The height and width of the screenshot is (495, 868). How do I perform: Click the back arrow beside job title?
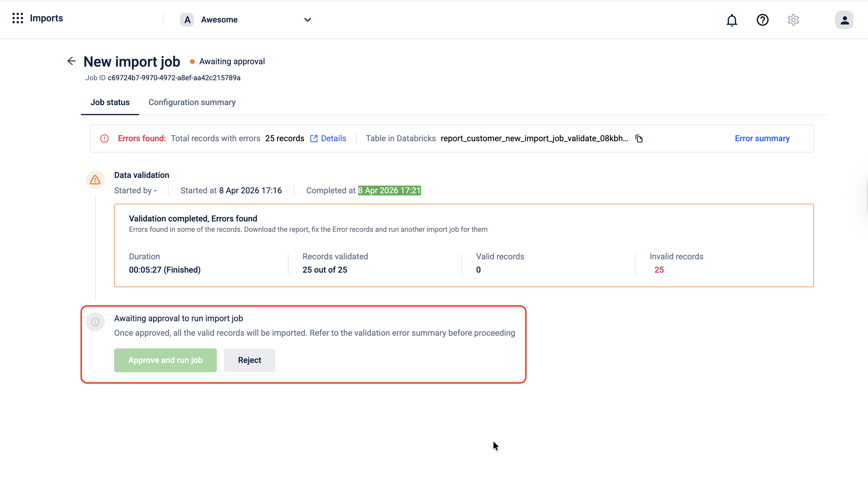pos(71,61)
